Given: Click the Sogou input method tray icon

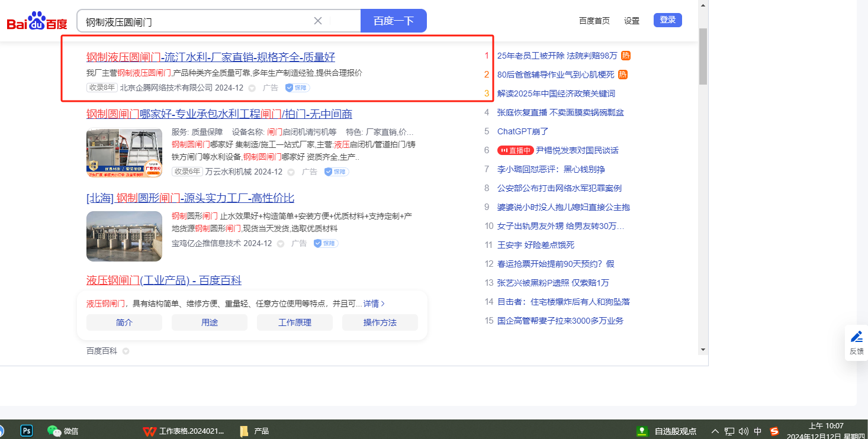Looking at the screenshot, I should click(x=774, y=431).
